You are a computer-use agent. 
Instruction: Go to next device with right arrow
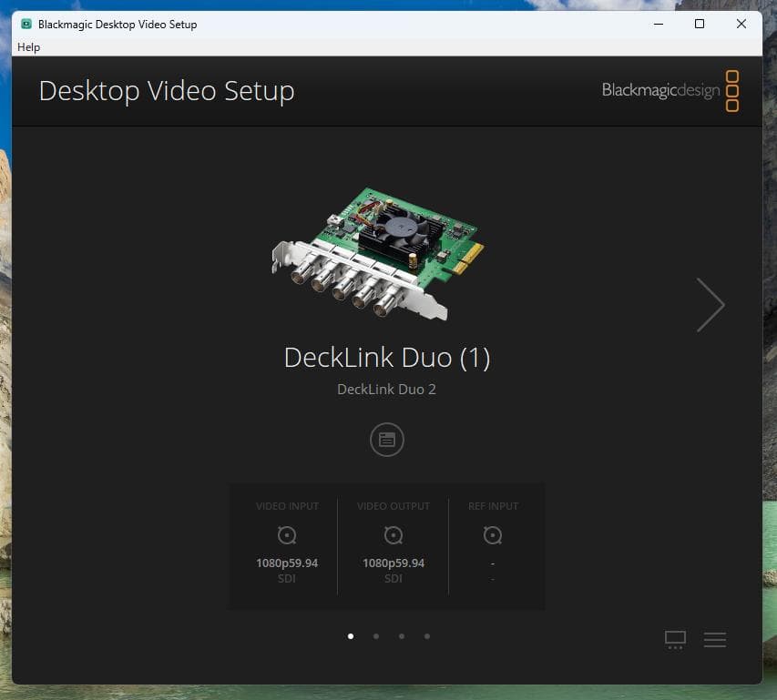(711, 304)
